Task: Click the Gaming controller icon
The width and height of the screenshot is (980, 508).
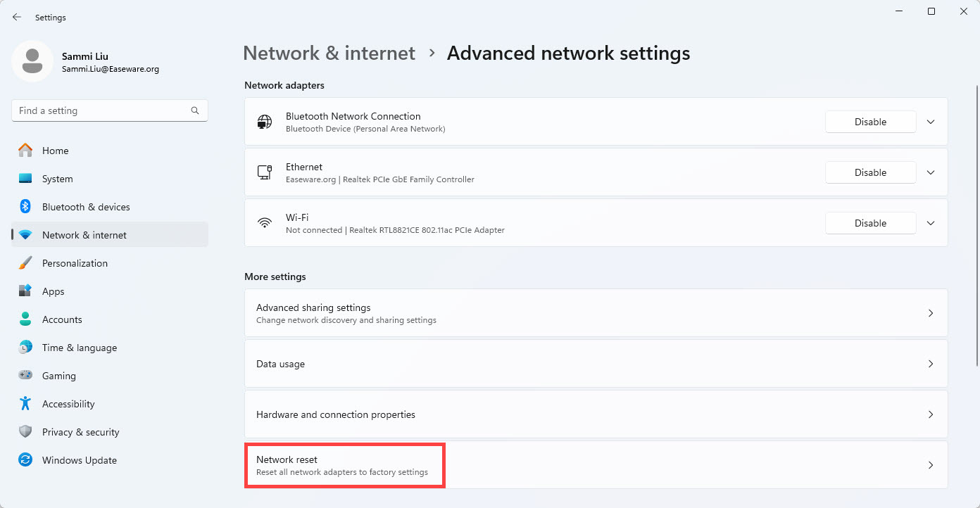Action: point(25,376)
